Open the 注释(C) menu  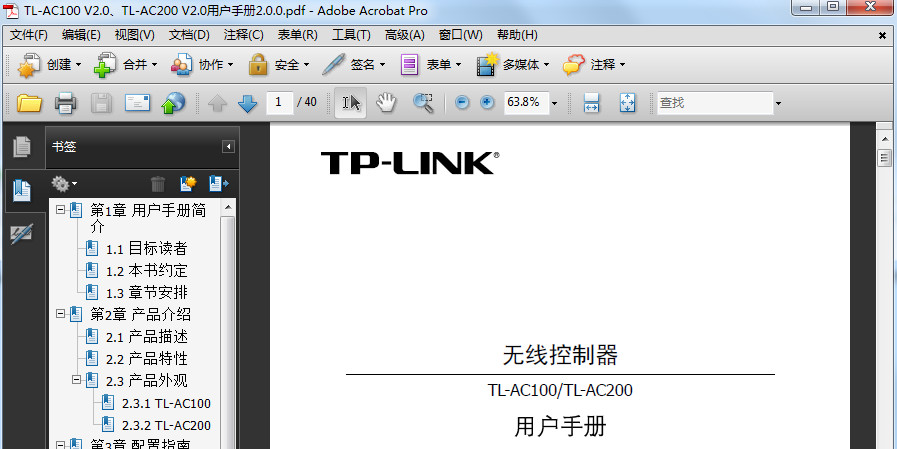pyautogui.click(x=244, y=35)
